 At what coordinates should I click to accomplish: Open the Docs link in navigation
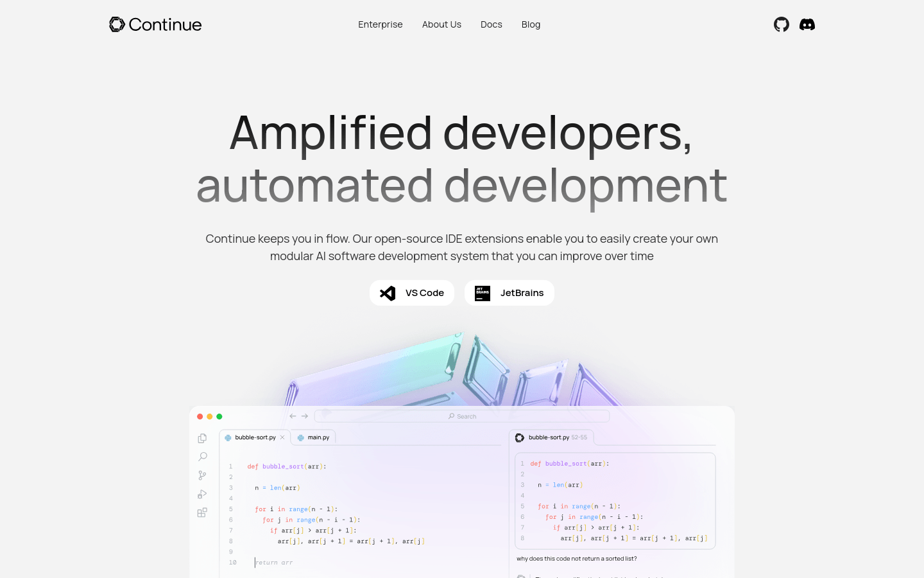[x=492, y=24]
